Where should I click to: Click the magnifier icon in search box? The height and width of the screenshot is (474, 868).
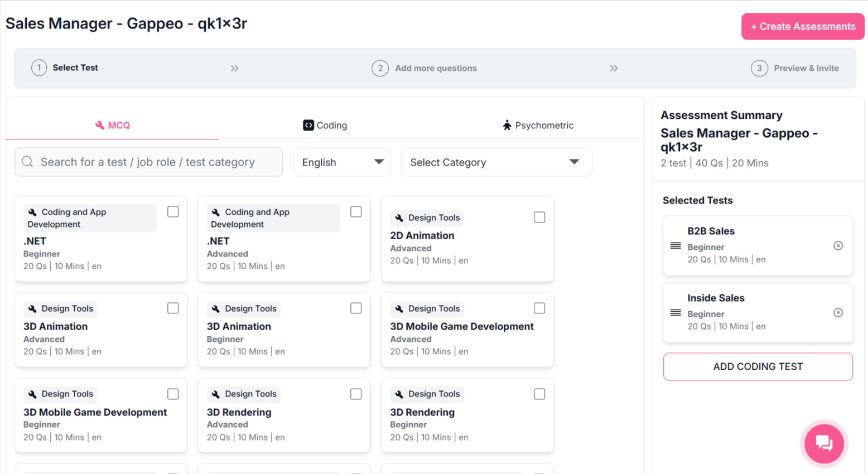27,162
